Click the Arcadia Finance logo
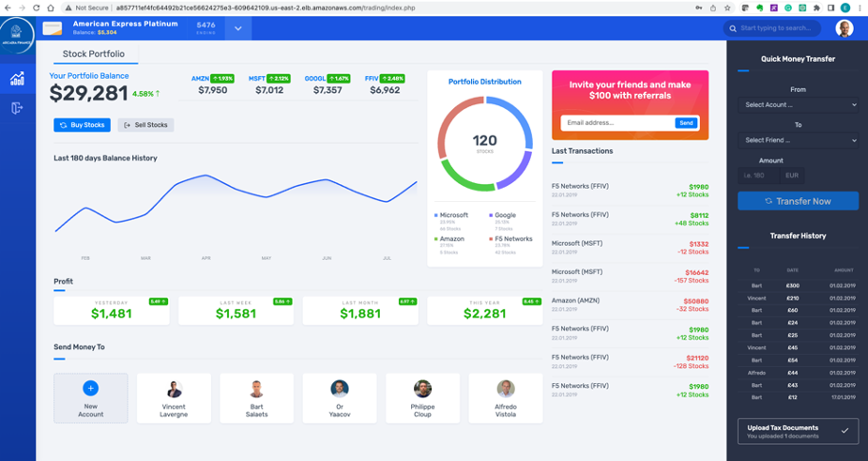Image resolution: width=868 pixels, height=461 pixels. pos(17,35)
